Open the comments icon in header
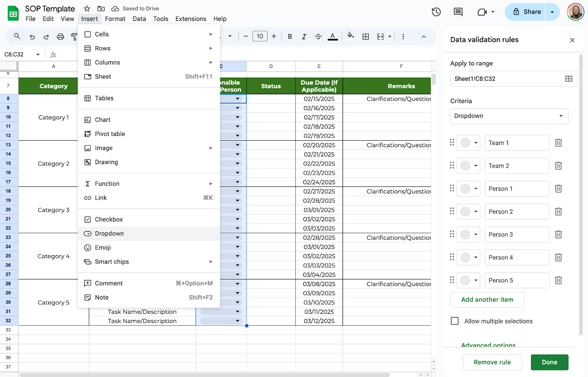Image resolution: width=588 pixels, height=377 pixels. point(458,12)
